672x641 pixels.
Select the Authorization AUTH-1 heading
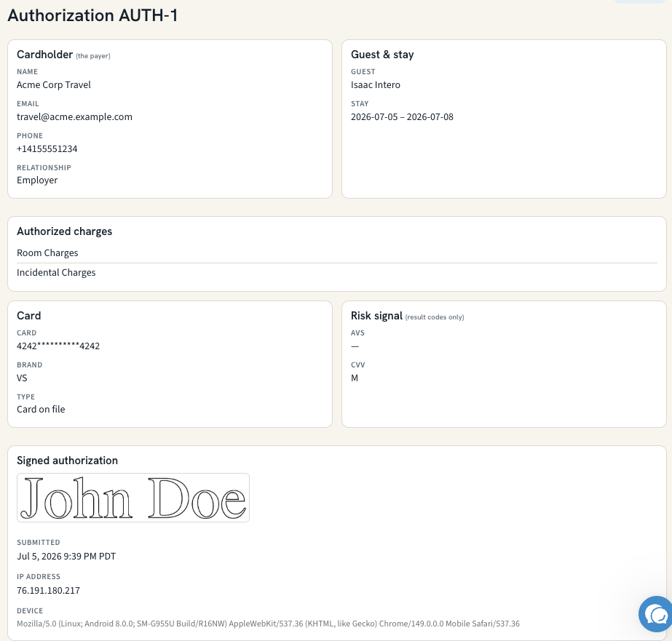click(92, 15)
